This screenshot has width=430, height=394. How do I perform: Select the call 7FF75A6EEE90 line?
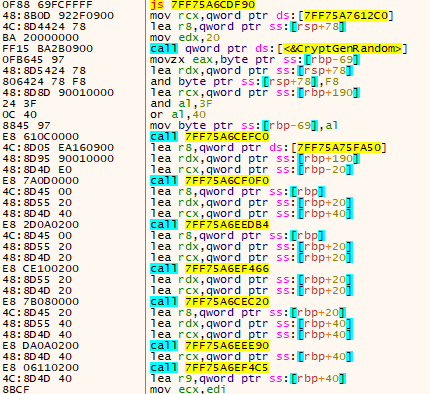pyautogui.click(x=209, y=346)
